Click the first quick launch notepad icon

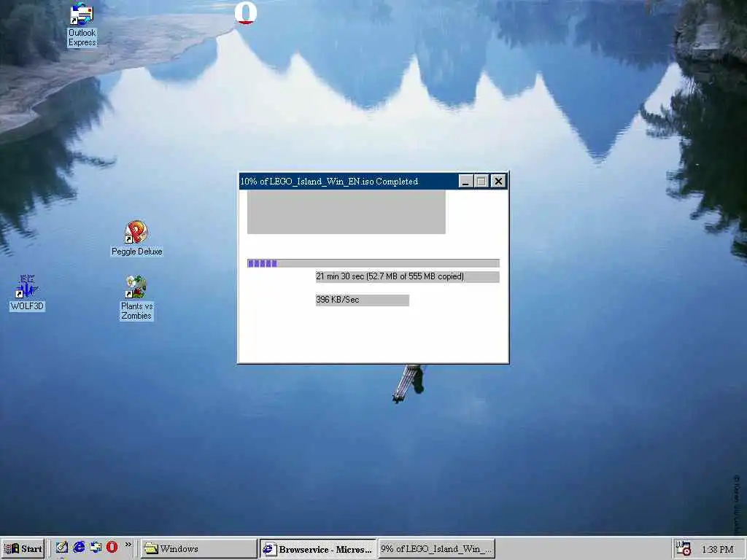[x=62, y=547]
